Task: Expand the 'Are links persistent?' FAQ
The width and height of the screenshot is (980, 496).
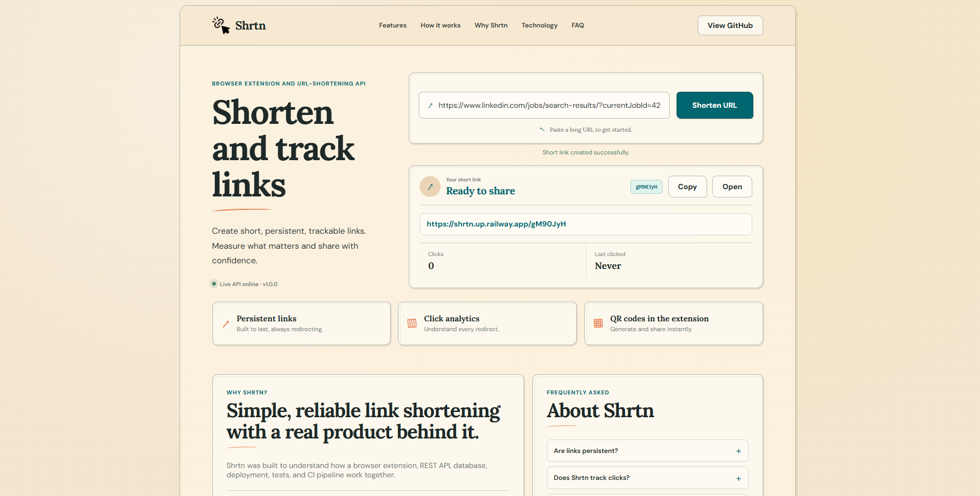Action: click(647, 451)
